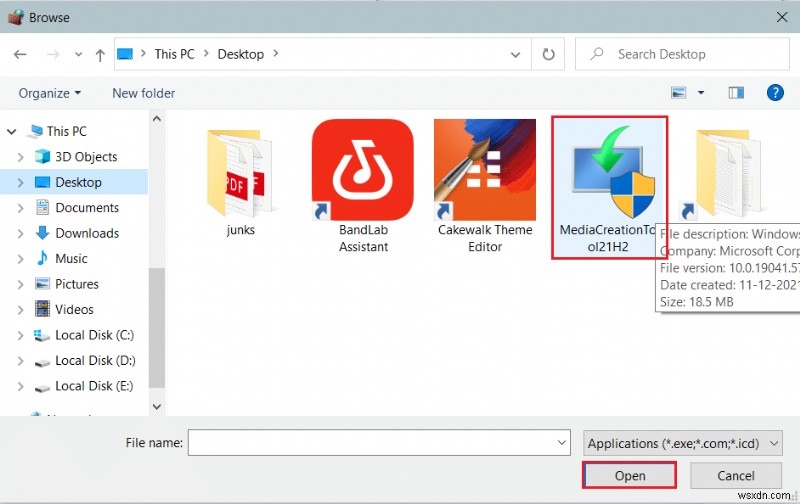Open the recent locations dropdown arrow
800x504 pixels.
coord(78,54)
